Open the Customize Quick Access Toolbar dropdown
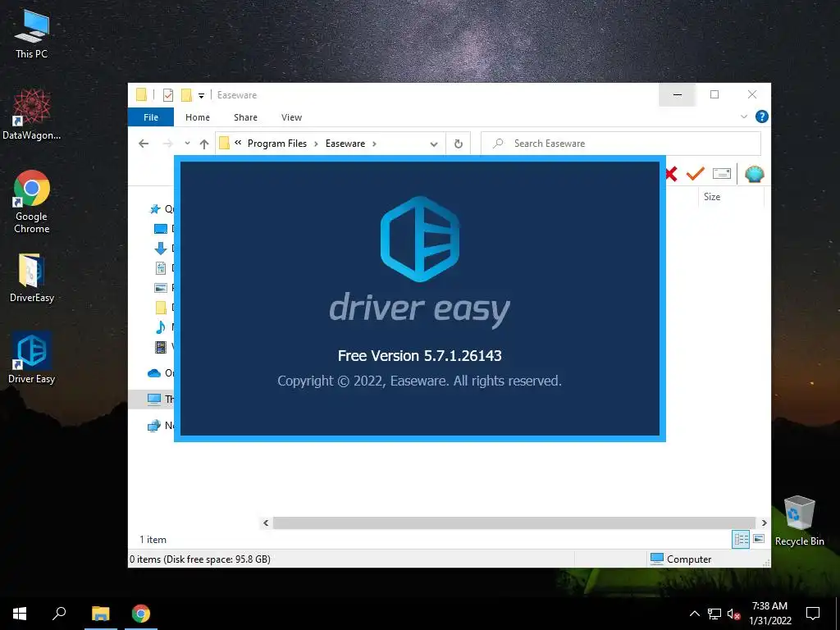 pyautogui.click(x=202, y=96)
